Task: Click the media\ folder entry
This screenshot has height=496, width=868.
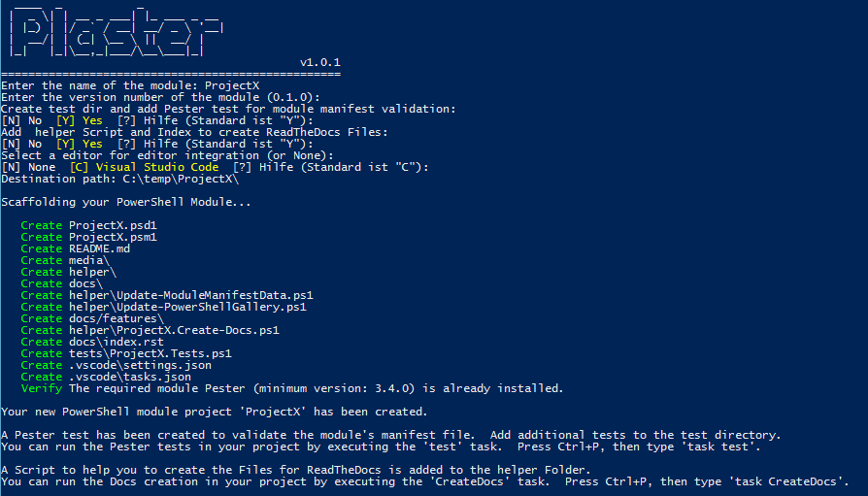Action: pos(89,260)
